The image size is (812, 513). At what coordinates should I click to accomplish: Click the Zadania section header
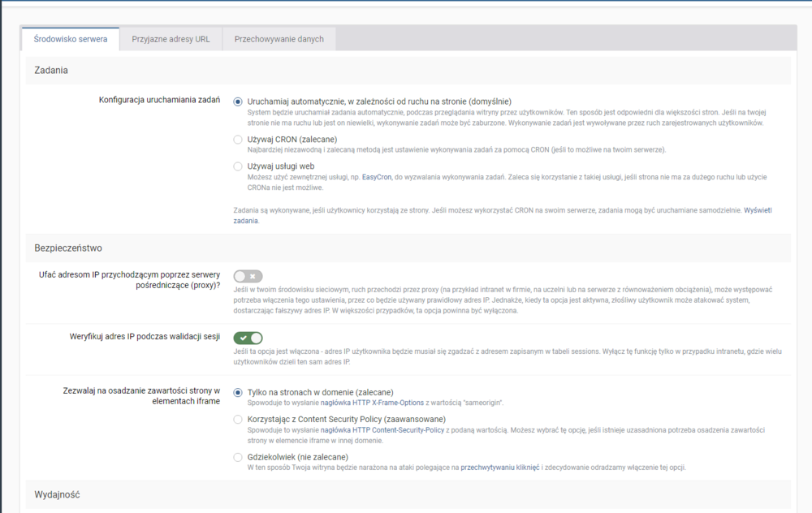pos(51,71)
